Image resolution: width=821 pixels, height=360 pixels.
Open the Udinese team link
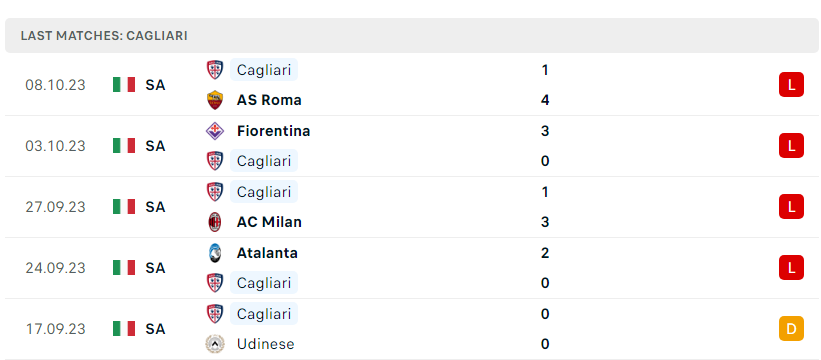265,344
